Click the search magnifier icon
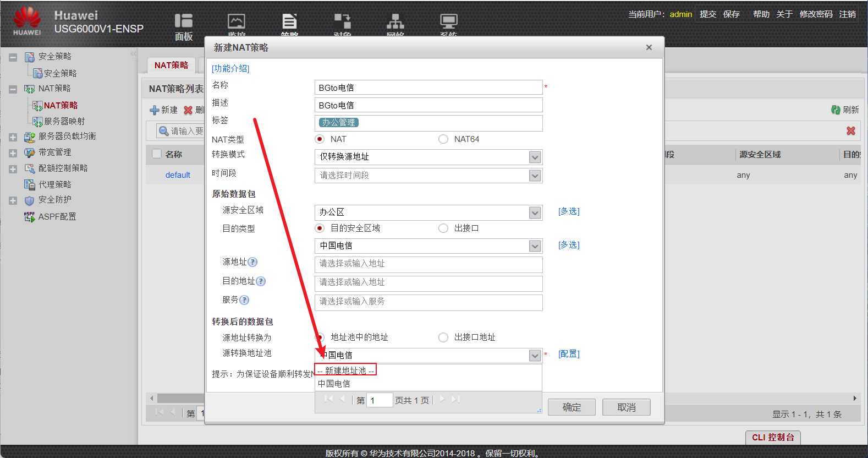Viewport: 868px width, 458px height. (x=163, y=131)
